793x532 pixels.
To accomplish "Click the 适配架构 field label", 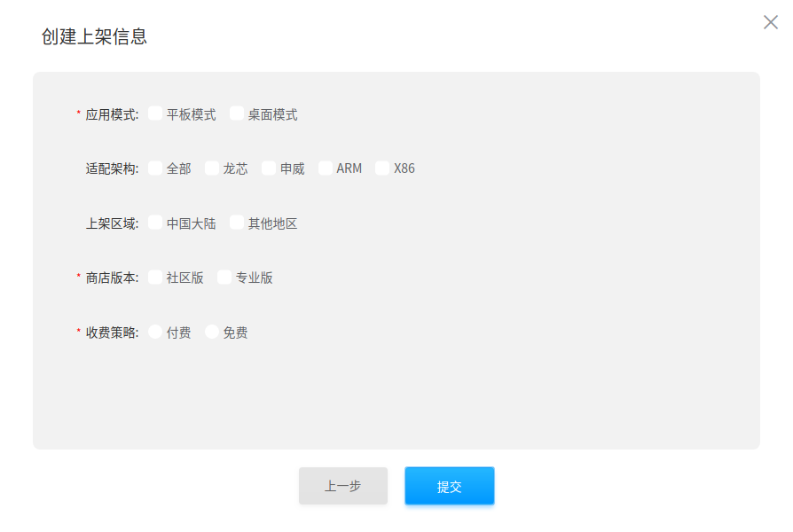I will pyautogui.click(x=112, y=168).
